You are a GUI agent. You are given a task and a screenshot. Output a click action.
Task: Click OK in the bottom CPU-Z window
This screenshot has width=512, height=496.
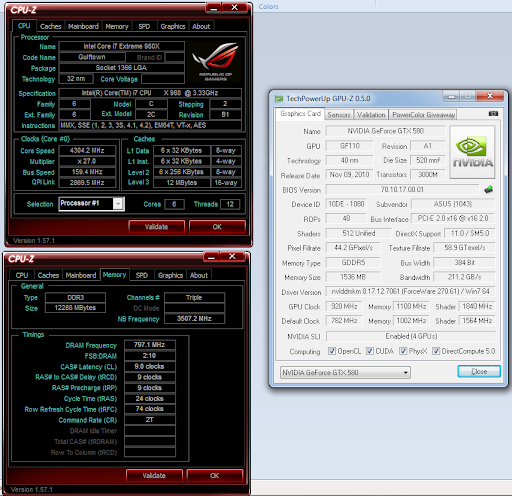(x=215, y=475)
